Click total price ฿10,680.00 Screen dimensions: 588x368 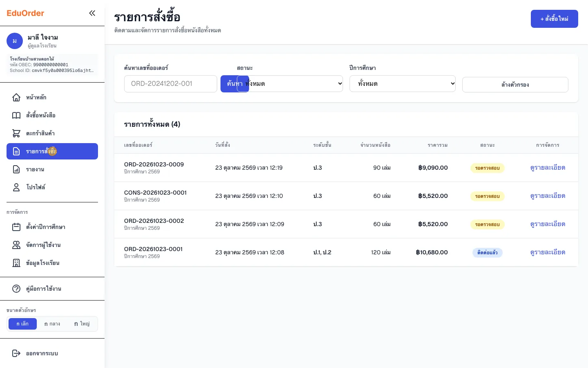pyautogui.click(x=432, y=252)
